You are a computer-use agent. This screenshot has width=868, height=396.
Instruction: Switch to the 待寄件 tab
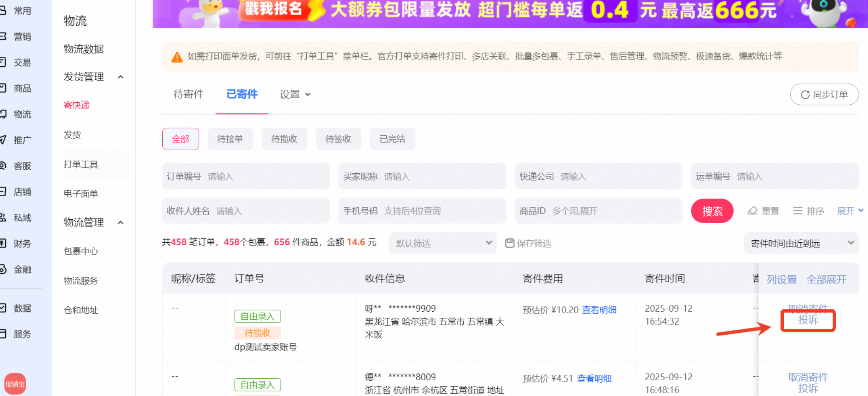[188, 94]
